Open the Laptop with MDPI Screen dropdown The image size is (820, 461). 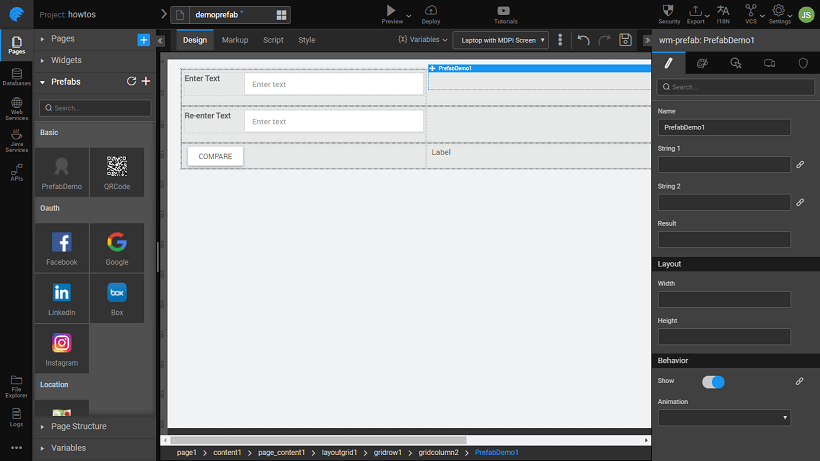[x=500, y=40]
